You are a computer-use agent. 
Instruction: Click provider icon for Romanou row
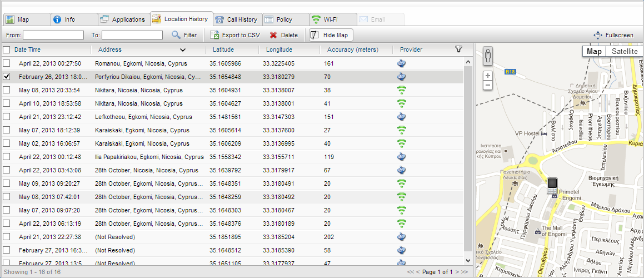(401, 63)
